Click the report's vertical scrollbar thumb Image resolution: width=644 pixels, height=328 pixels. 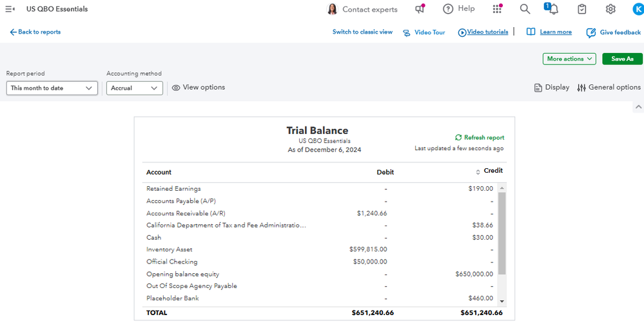click(x=502, y=232)
